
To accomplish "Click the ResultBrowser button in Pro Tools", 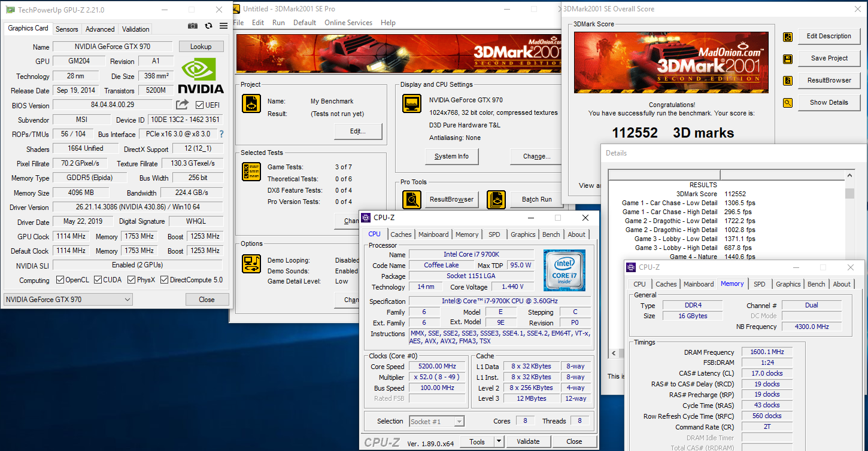I will tap(452, 199).
